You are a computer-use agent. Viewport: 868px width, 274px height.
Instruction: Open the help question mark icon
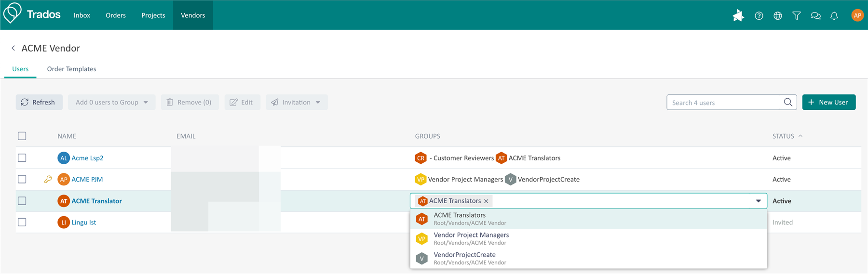click(759, 16)
